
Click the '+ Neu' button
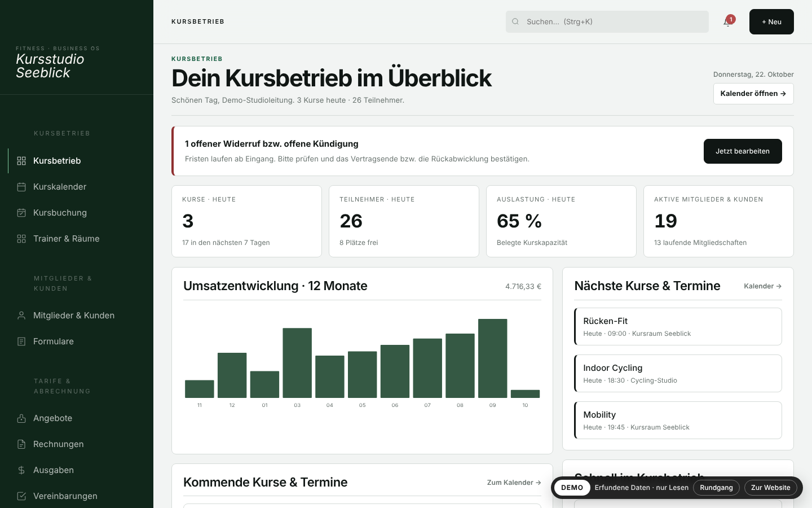[771, 22]
